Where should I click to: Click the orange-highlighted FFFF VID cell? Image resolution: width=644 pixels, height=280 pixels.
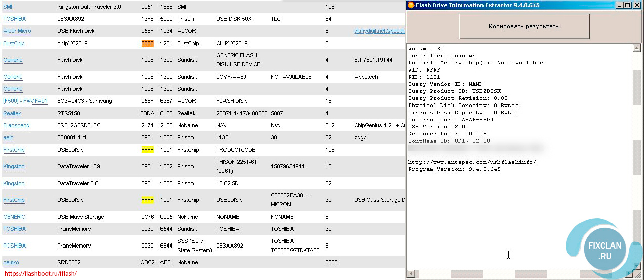(x=147, y=43)
